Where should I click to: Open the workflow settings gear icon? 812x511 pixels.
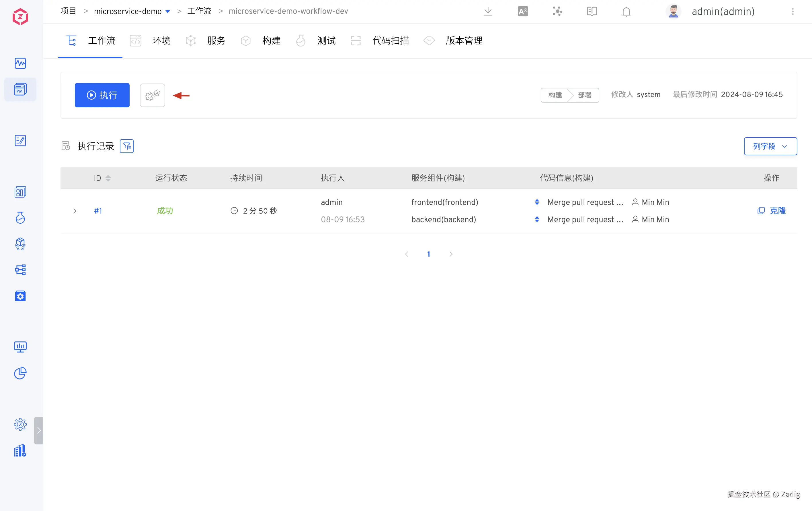pos(152,95)
